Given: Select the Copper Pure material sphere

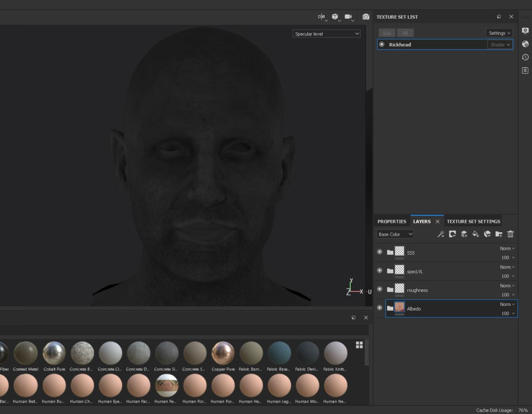Looking at the screenshot, I should [x=223, y=353].
